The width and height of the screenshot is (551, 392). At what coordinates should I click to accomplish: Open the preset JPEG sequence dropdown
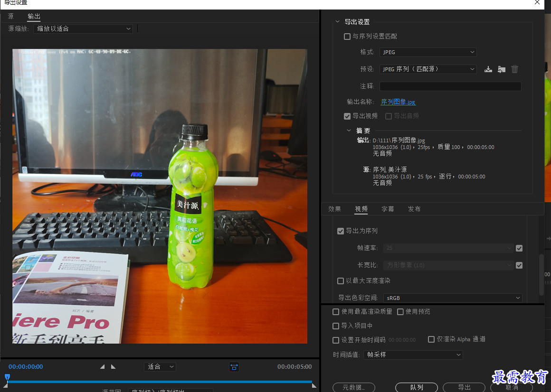point(428,69)
